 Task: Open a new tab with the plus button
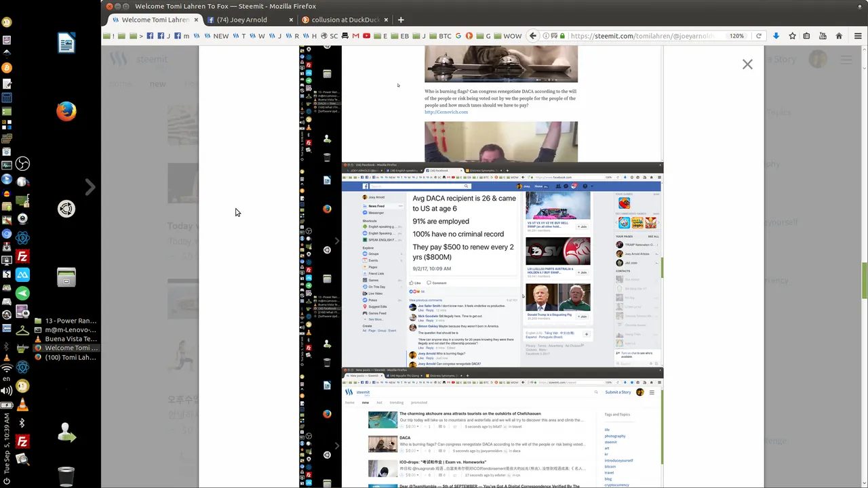click(401, 20)
